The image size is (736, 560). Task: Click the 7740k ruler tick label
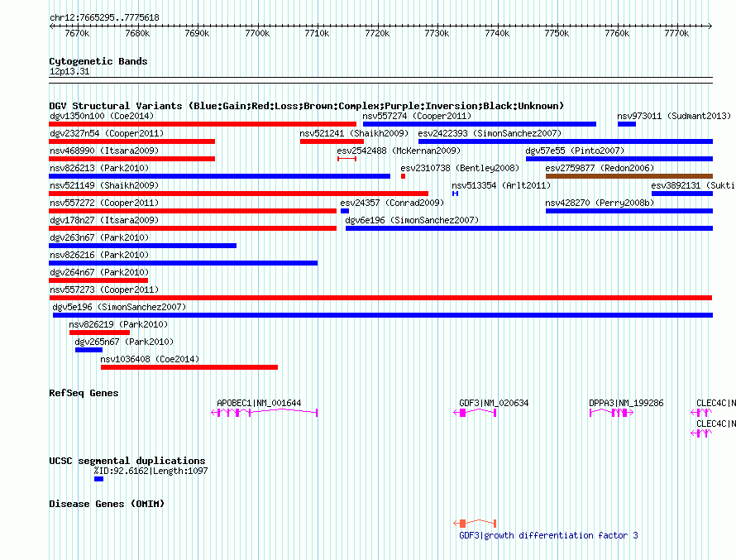(497, 33)
